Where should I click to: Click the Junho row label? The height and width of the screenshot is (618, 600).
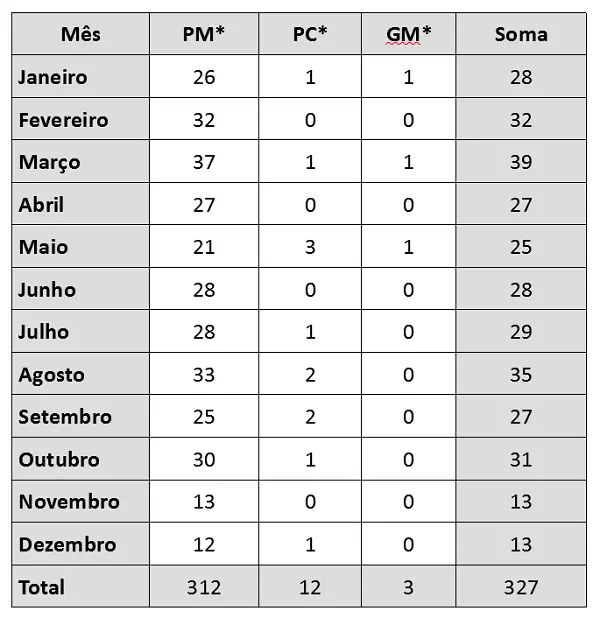tap(47, 290)
